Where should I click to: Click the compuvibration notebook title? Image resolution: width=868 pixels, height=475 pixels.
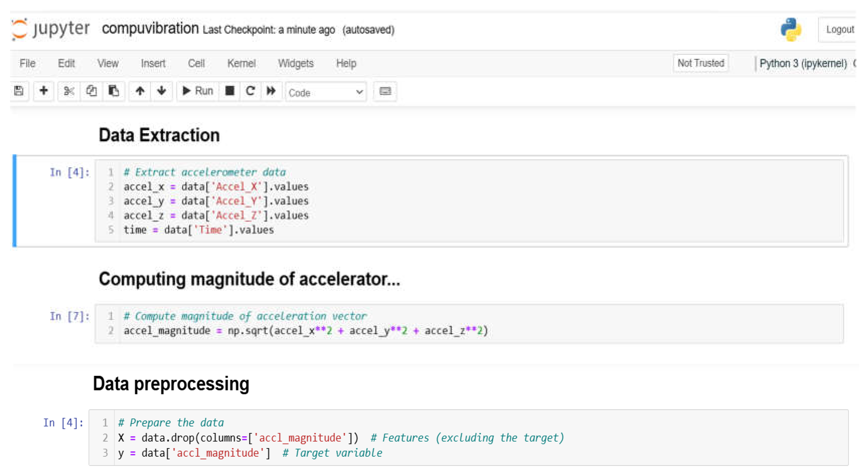coord(150,29)
